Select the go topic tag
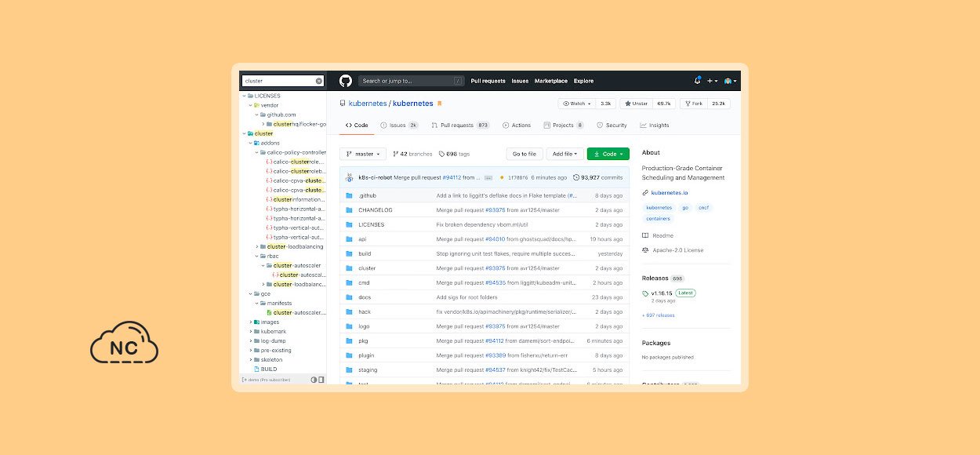The width and height of the screenshot is (980, 455). (x=684, y=208)
